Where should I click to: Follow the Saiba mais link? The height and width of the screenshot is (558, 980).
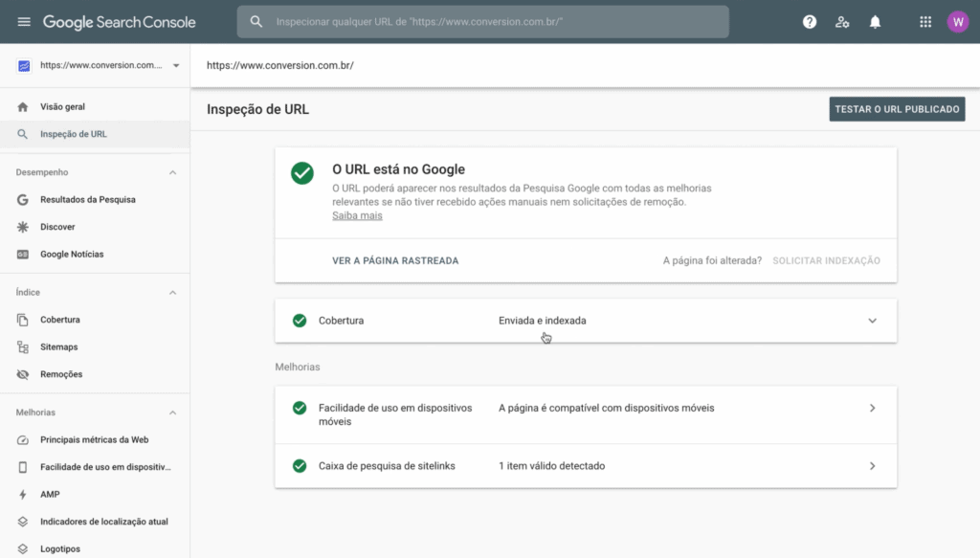357,215
